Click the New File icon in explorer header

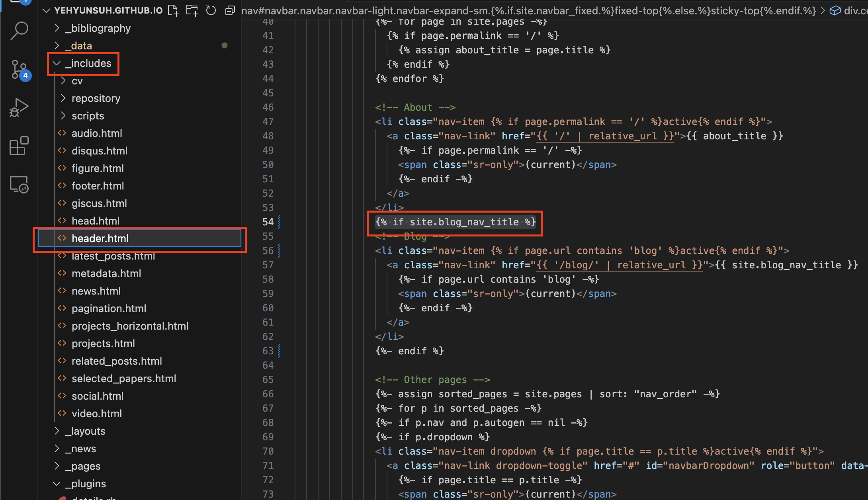coord(173,10)
